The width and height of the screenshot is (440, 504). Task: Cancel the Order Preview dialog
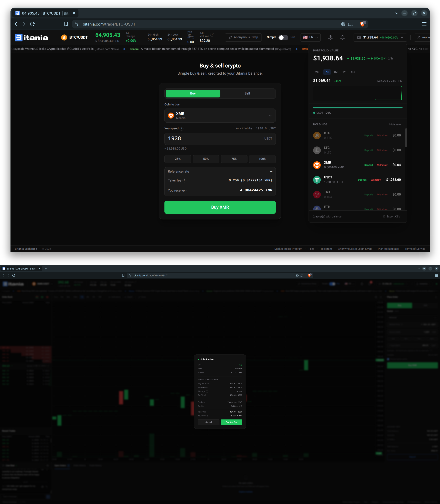click(209, 422)
